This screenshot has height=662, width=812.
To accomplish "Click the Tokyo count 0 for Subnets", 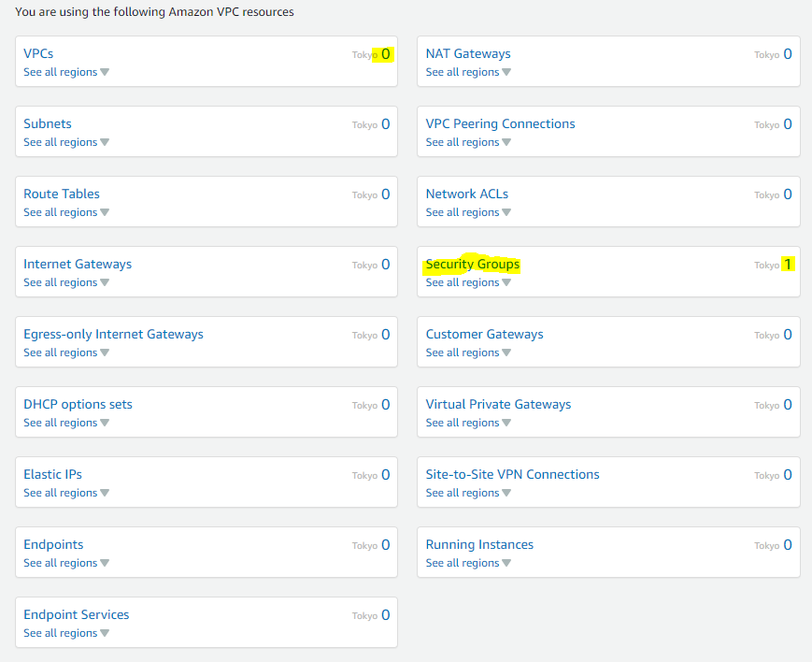I will point(386,124).
